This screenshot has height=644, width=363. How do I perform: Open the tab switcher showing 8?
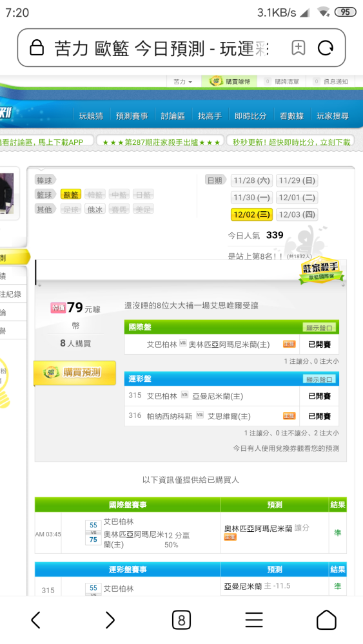coord(181,620)
